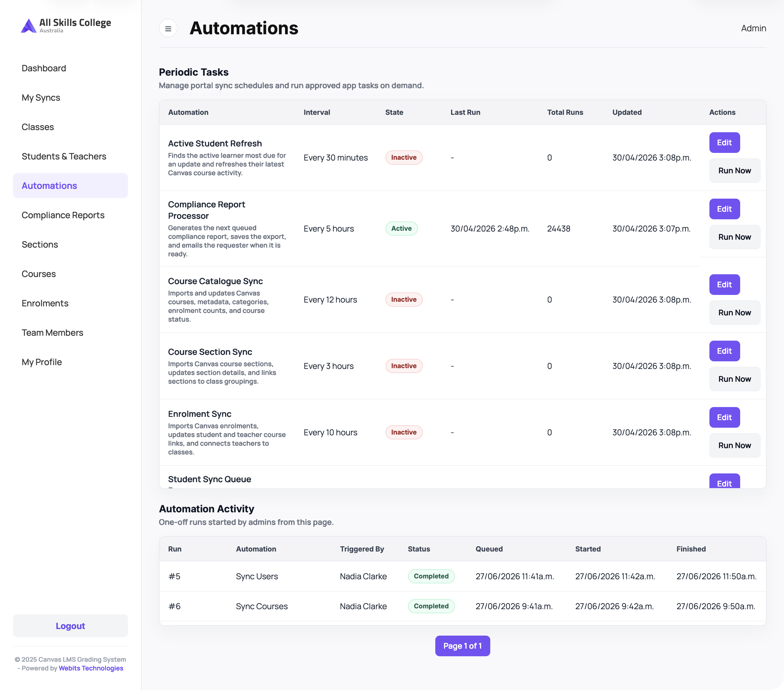Click run number #6
Screen dimensions: 784x690
[174, 606]
